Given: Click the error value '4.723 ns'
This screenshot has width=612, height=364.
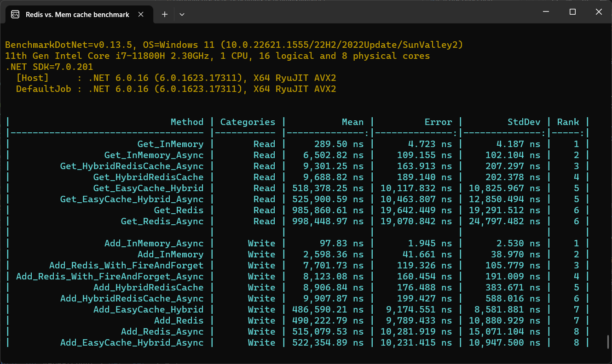Looking at the screenshot, I should tap(430, 144).
